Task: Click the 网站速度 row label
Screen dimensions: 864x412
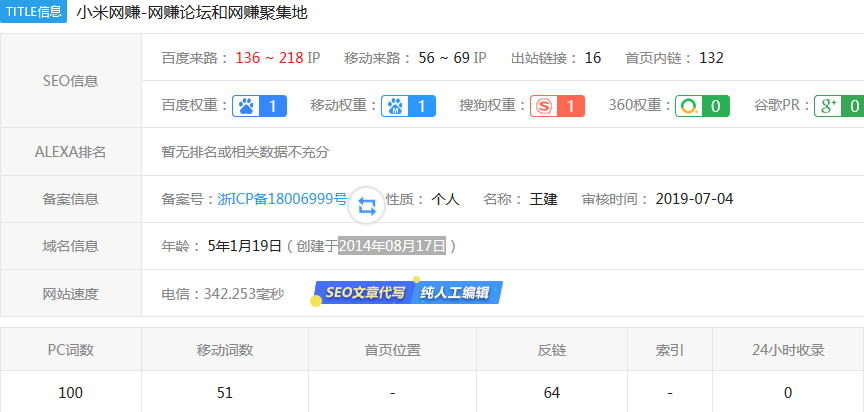Action: [x=71, y=294]
